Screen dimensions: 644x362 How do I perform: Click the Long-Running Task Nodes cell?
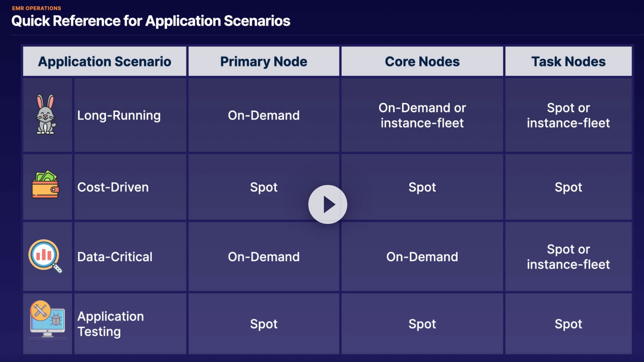click(568, 115)
